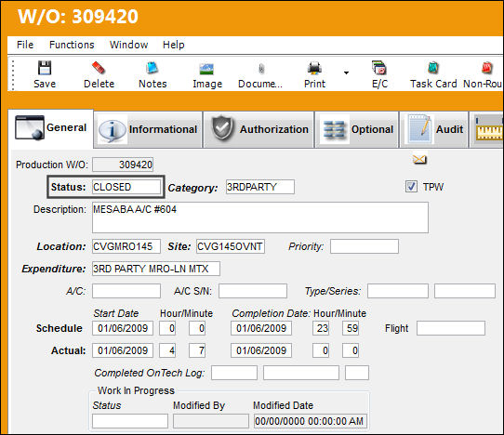Select the Optional tab
This screenshot has height=435, width=504.
tap(357, 129)
